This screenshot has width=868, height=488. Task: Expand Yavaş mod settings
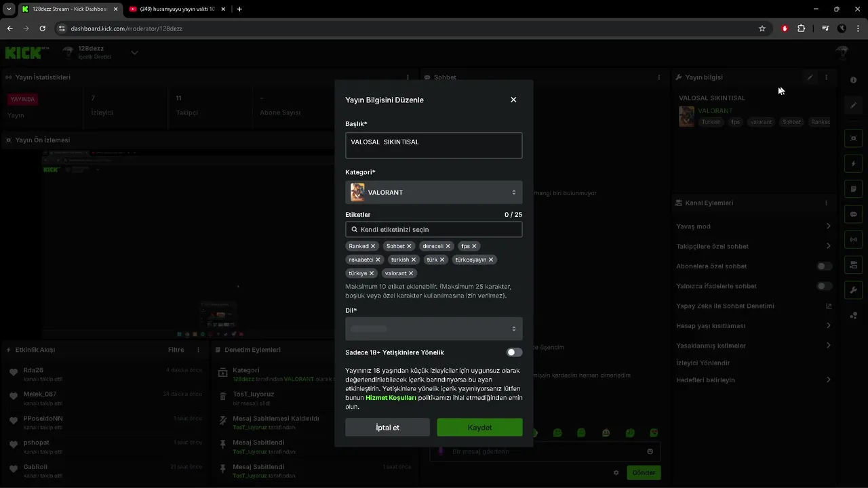829,226
